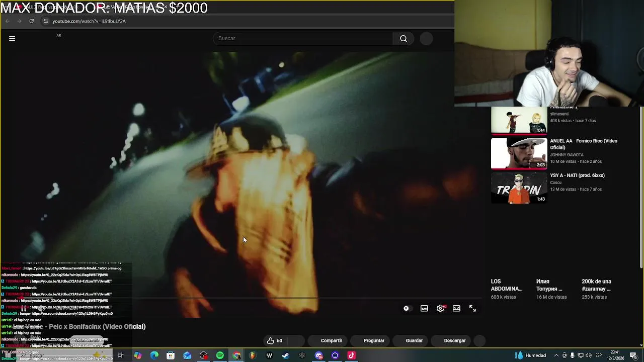Open FL Studio from the taskbar
The height and width of the screenshot is (362, 644).
click(x=253, y=355)
